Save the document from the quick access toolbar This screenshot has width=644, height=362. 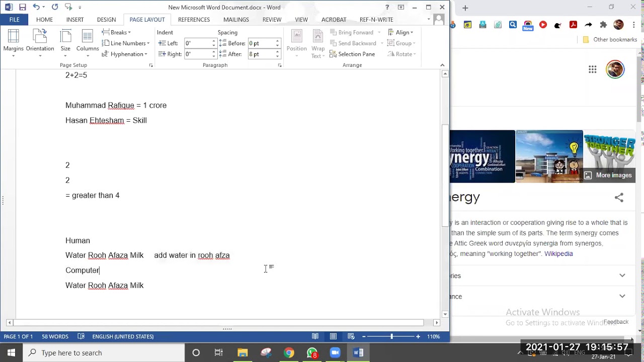pyautogui.click(x=23, y=7)
